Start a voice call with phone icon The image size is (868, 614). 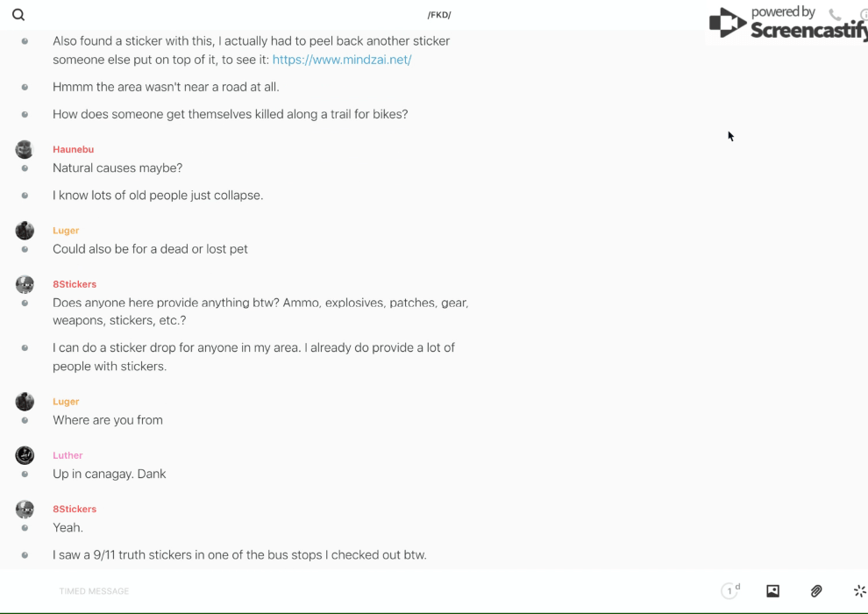[835, 15]
